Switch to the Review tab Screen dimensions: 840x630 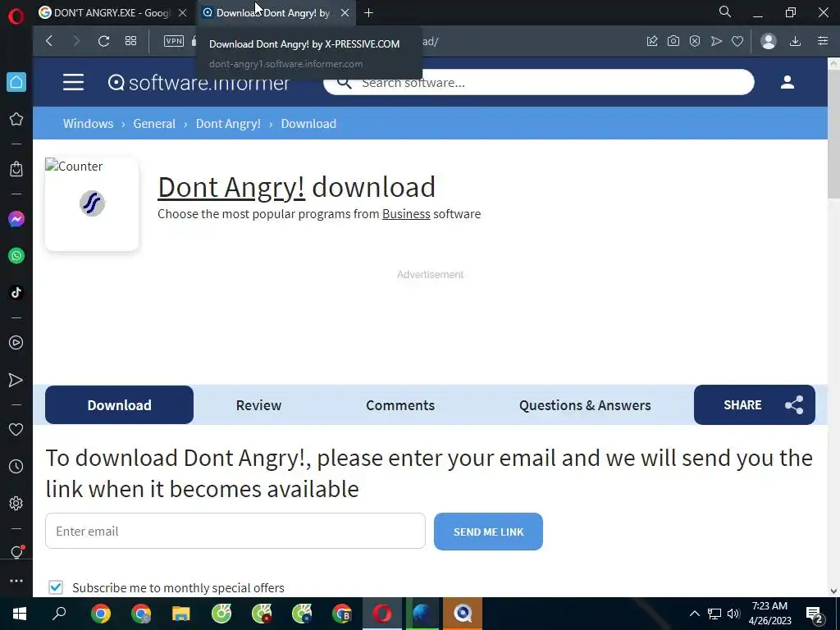click(258, 405)
